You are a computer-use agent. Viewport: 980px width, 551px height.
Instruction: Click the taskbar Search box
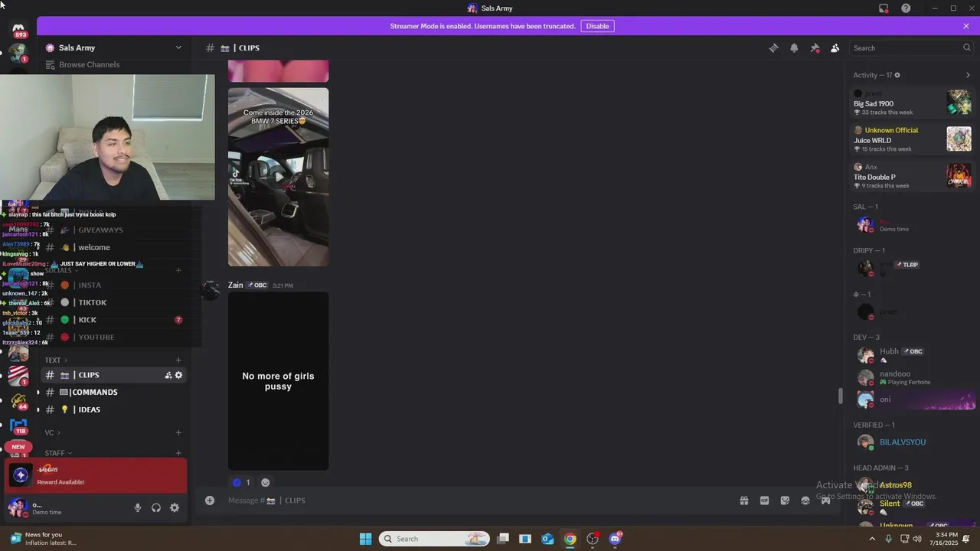(433, 539)
